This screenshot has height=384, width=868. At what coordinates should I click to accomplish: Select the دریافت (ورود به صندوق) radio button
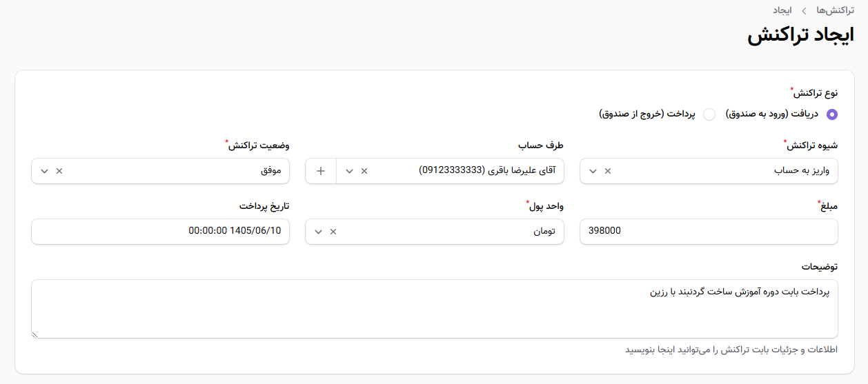[832, 114]
